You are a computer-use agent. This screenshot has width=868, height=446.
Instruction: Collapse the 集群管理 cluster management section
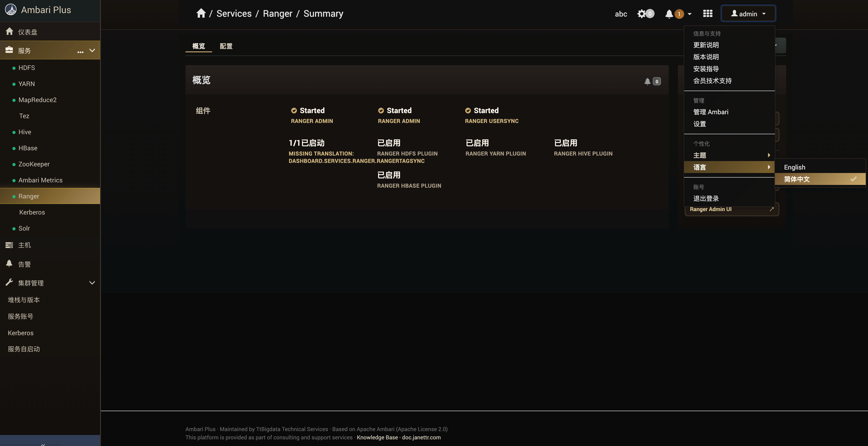pos(92,283)
